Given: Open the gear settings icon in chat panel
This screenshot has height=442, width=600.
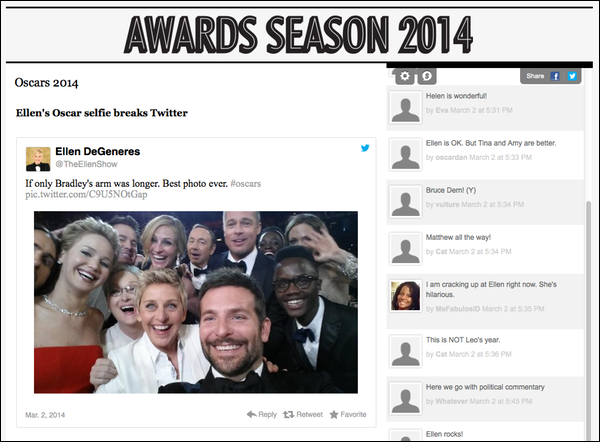Looking at the screenshot, I should [404, 76].
